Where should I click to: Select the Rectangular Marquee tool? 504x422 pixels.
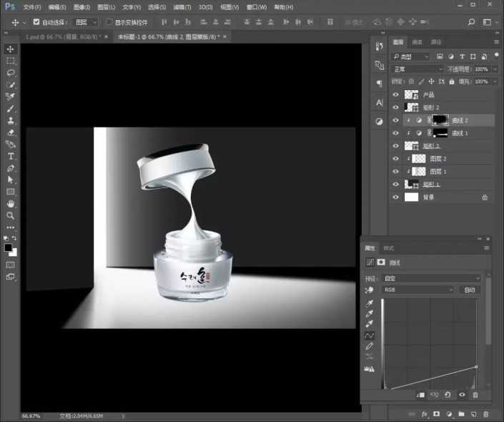pos(11,61)
